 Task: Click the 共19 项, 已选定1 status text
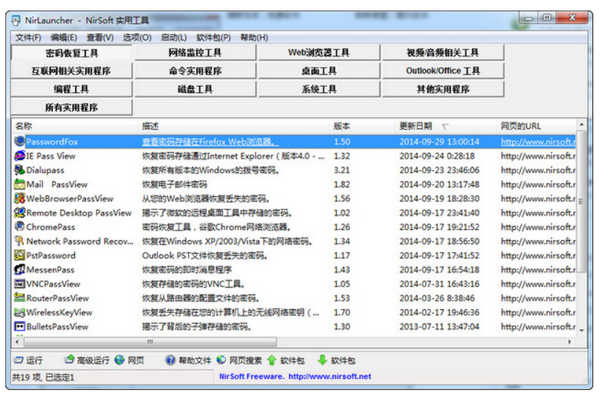tap(43, 377)
